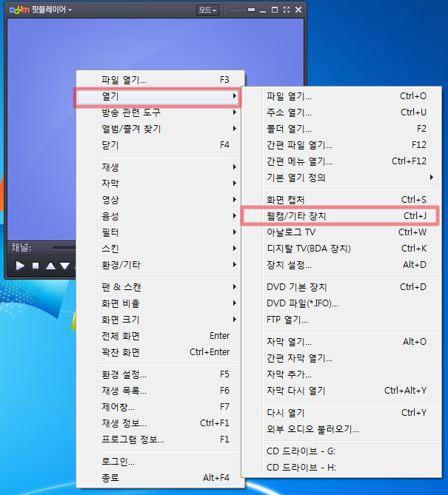Expand the 화면 크기 submenu
The image size is (448, 495).
coord(160,320)
